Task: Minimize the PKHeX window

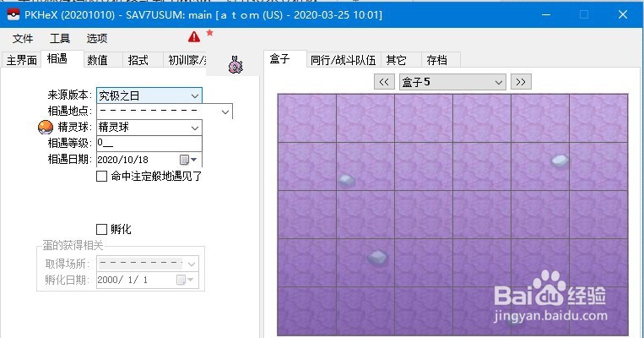Action: (546, 15)
